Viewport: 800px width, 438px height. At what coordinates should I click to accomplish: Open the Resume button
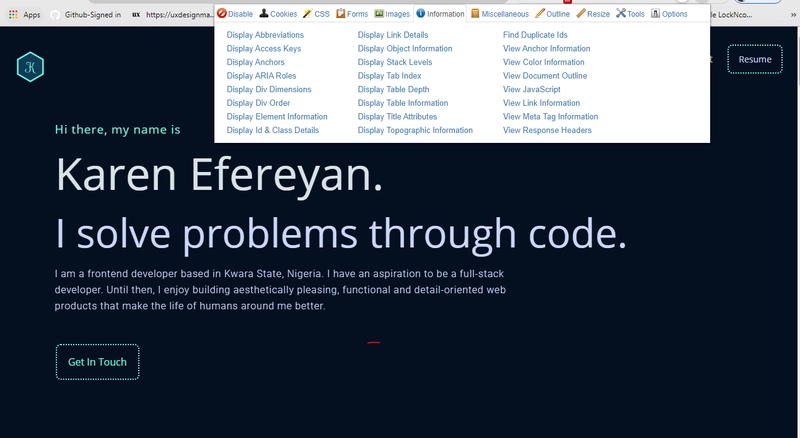pyautogui.click(x=755, y=59)
